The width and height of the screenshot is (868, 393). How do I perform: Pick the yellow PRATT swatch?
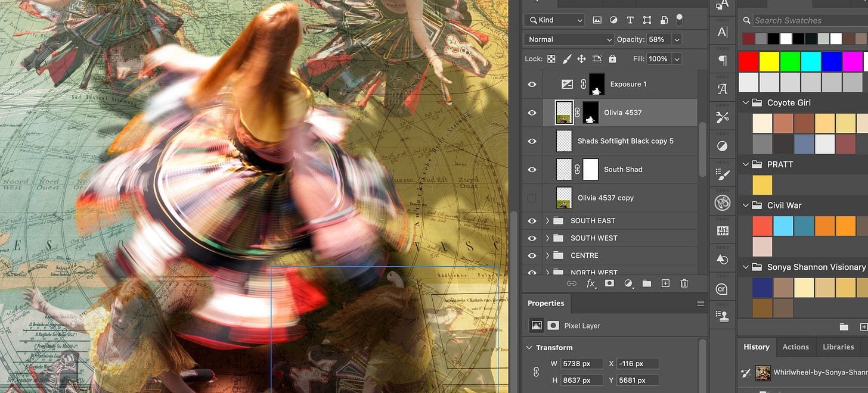pos(762,185)
